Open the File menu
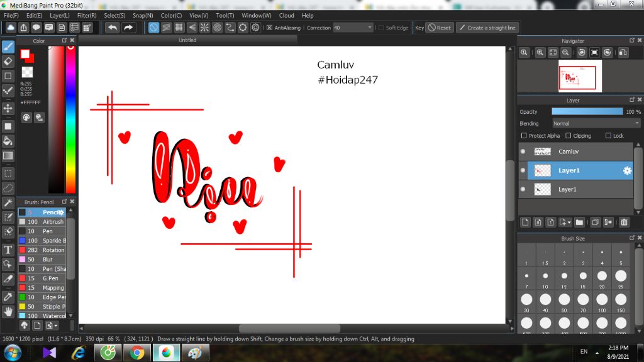The width and height of the screenshot is (644, 362). click(11, 16)
